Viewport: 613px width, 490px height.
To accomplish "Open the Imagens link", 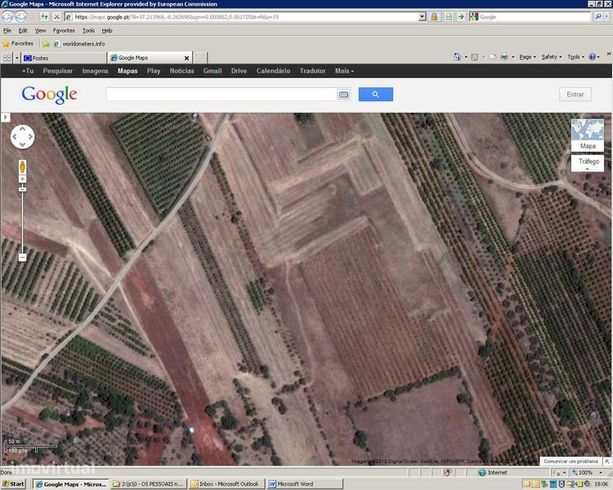I will pyautogui.click(x=95, y=71).
